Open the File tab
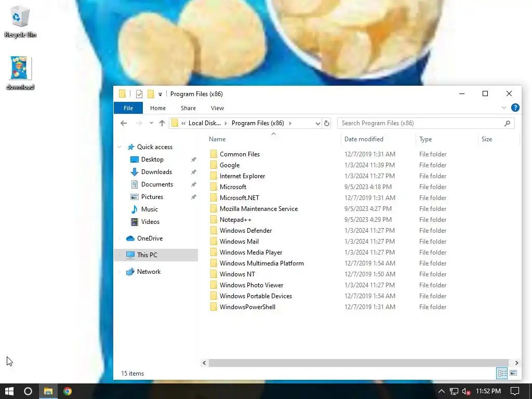 pyautogui.click(x=128, y=108)
